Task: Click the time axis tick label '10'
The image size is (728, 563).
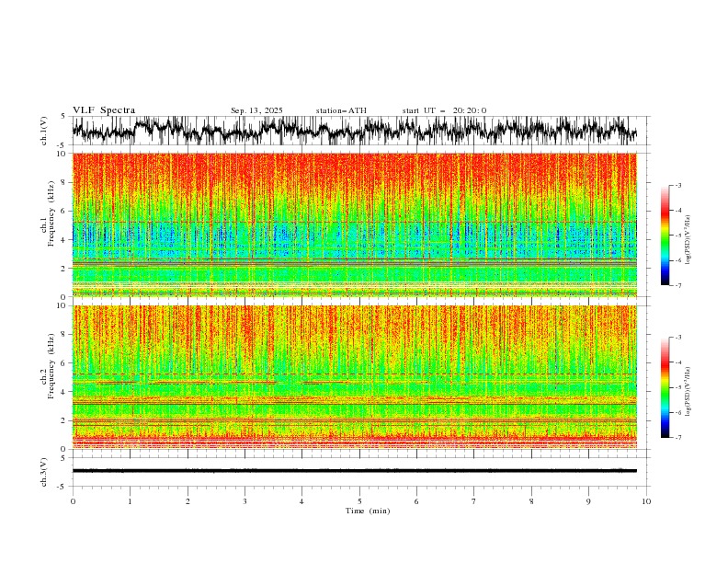Action: click(x=646, y=501)
